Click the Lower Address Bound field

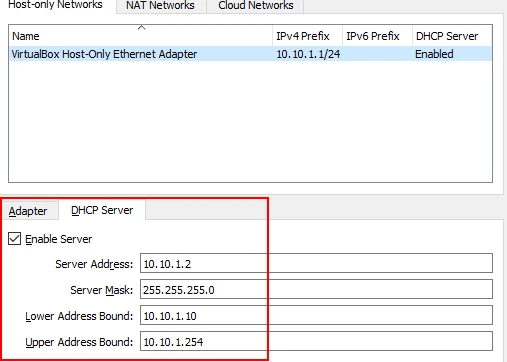click(316, 315)
